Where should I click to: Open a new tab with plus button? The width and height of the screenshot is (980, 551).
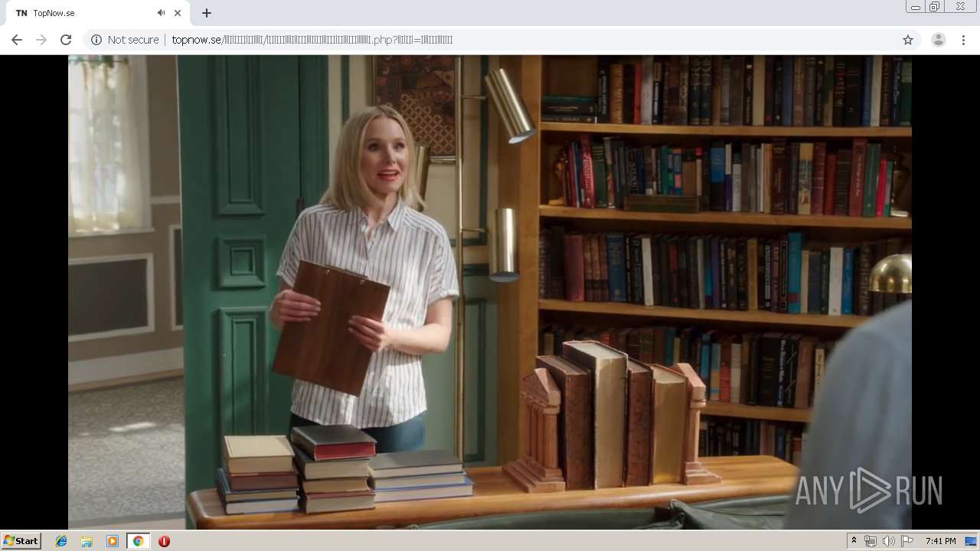[207, 13]
